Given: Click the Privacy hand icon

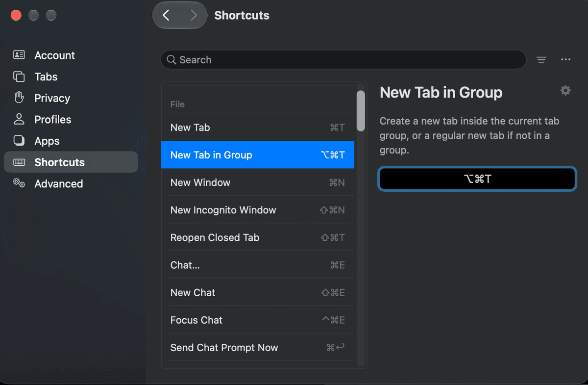Looking at the screenshot, I should pyautogui.click(x=19, y=98).
